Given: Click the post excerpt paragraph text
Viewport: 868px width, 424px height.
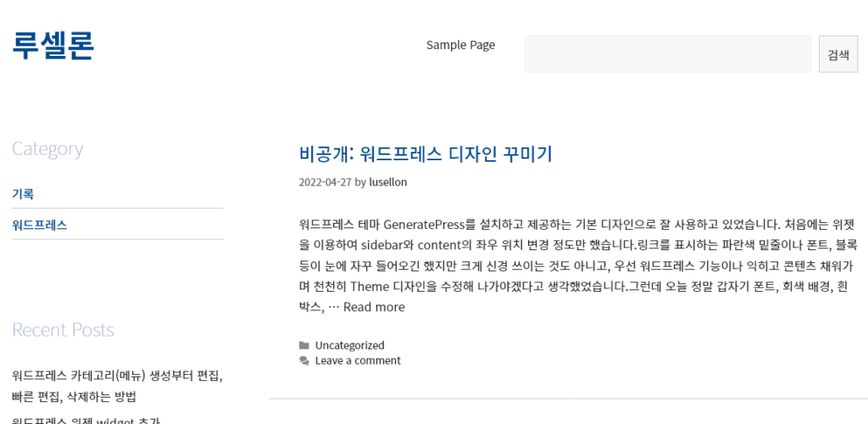Looking at the screenshot, I should [x=578, y=265].
